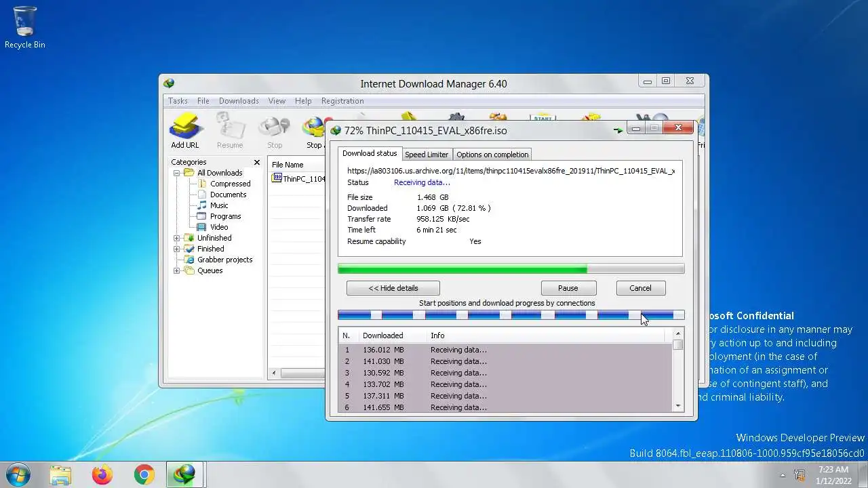
Task: Expand the Unfinished tree node
Action: pyautogui.click(x=177, y=238)
